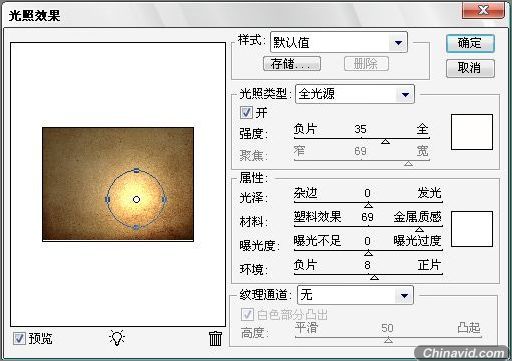Click the 金属质感 label
The width and height of the screenshot is (512, 361).
point(417,217)
